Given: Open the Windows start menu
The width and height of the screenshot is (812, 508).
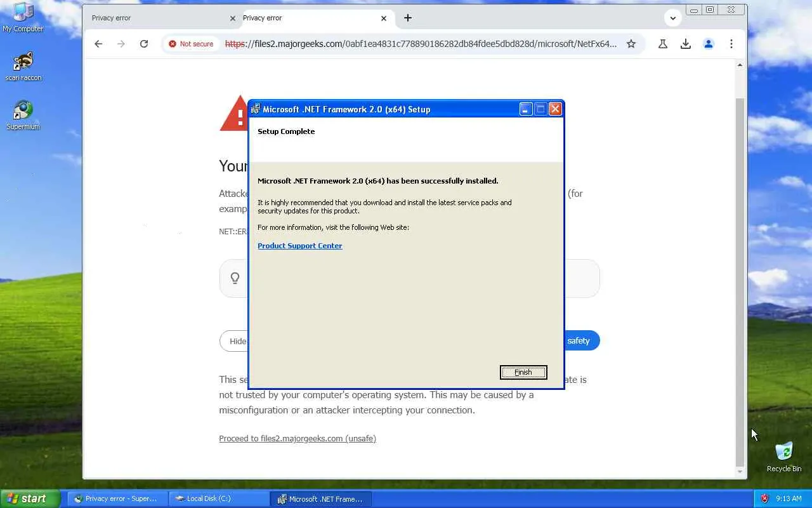Looking at the screenshot, I should [30, 498].
